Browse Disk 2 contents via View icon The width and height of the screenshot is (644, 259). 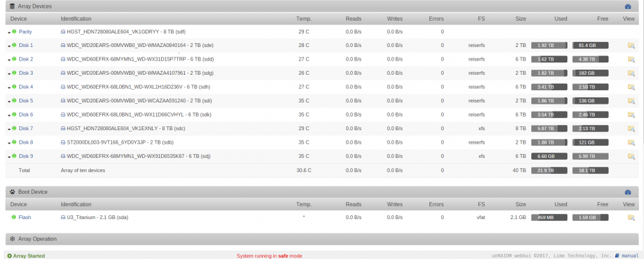tap(631, 59)
